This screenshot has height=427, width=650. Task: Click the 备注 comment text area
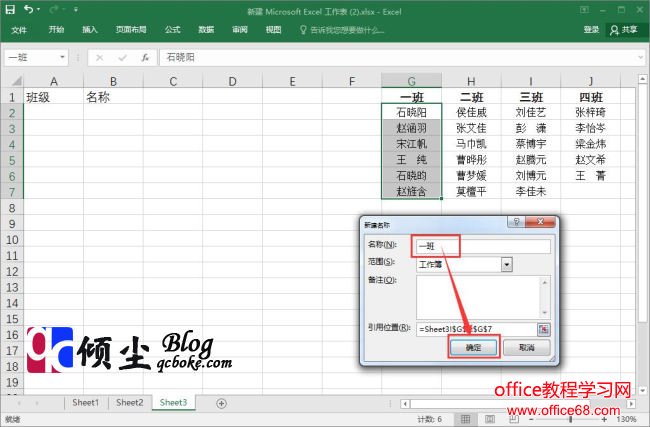tap(478, 298)
